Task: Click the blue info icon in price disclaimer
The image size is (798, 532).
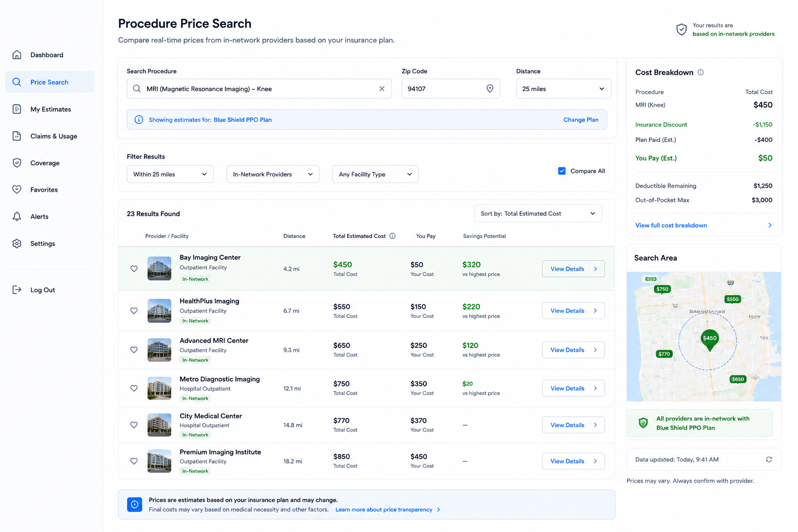Action: [135, 504]
